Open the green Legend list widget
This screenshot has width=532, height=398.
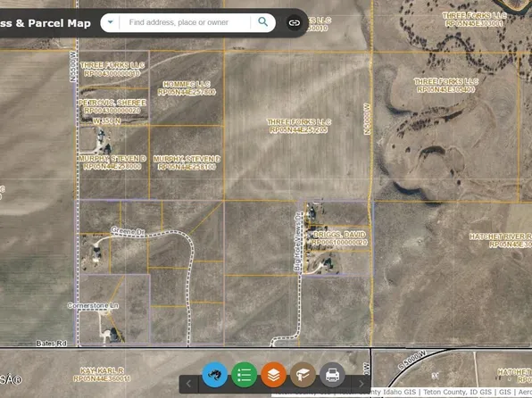pos(244,375)
